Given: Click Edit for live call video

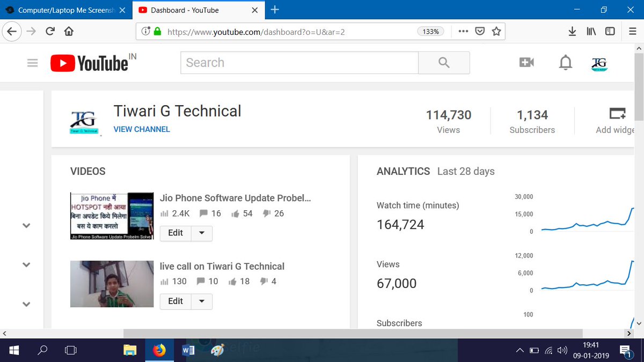Looking at the screenshot, I should (x=175, y=301).
